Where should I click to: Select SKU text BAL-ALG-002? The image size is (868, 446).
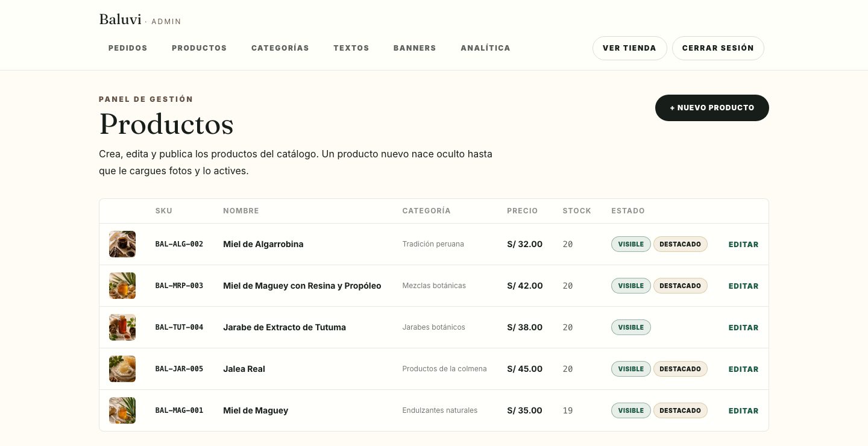coord(179,244)
